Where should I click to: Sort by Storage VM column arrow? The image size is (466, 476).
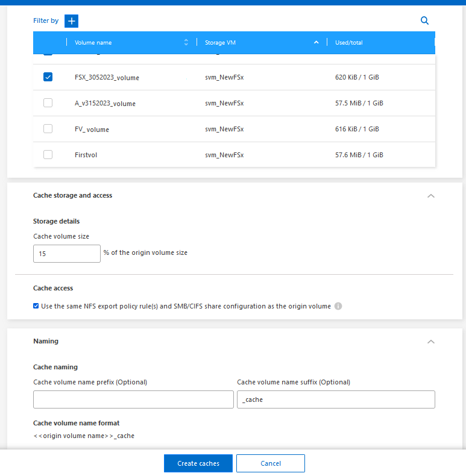pyautogui.click(x=316, y=43)
